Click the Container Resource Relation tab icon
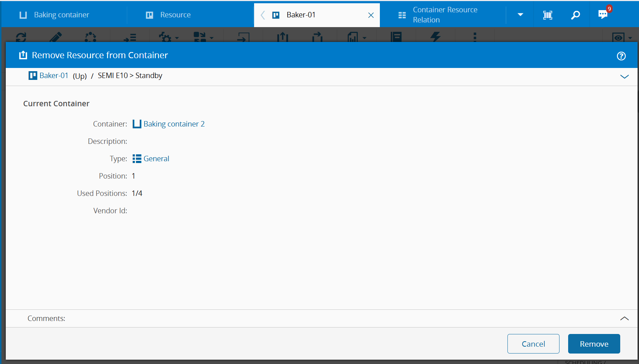The height and width of the screenshot is (364, 639). pyautogui.click(x=402, y=15)
